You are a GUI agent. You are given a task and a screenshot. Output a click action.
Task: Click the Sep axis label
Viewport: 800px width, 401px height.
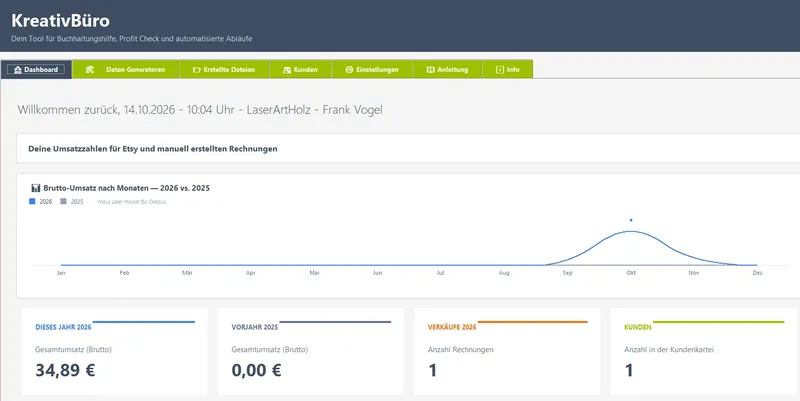[567, 273]
